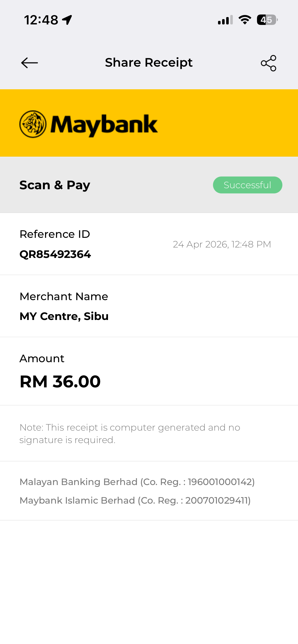Tap the merchant name MY Centre, Sibu
The image size is (298, 644).
pos(64,316)
